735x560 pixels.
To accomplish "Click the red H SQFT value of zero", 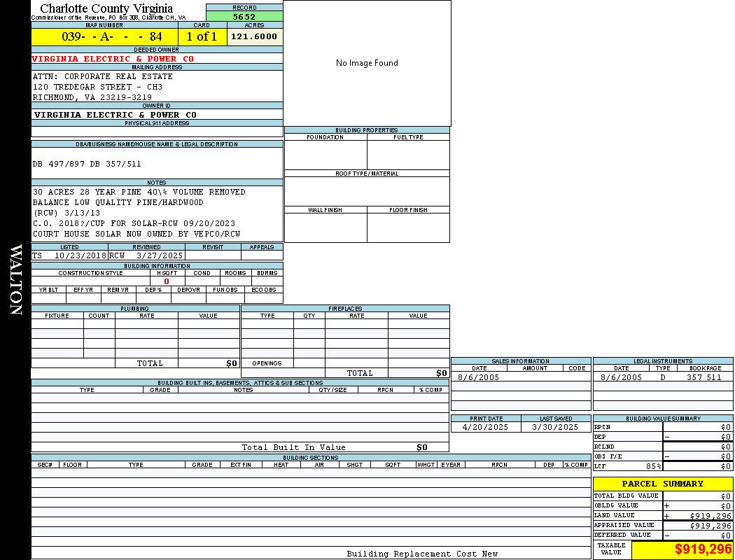I will point(167,281).
